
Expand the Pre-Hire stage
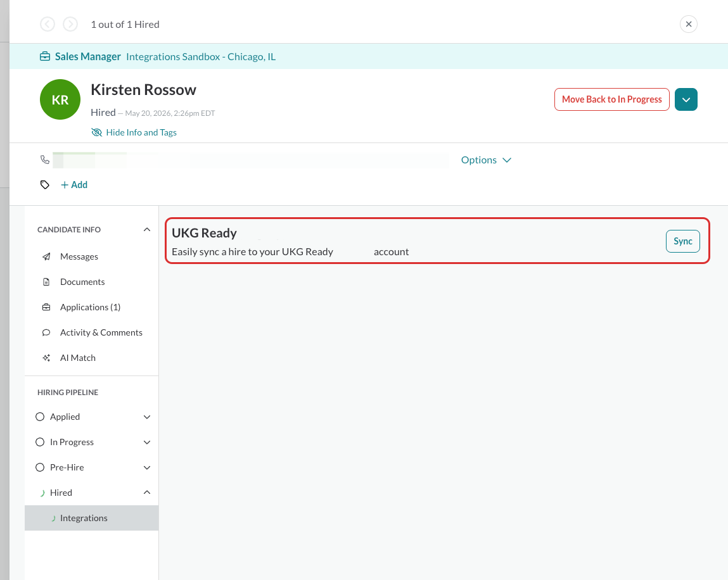[x=147, y=468]
